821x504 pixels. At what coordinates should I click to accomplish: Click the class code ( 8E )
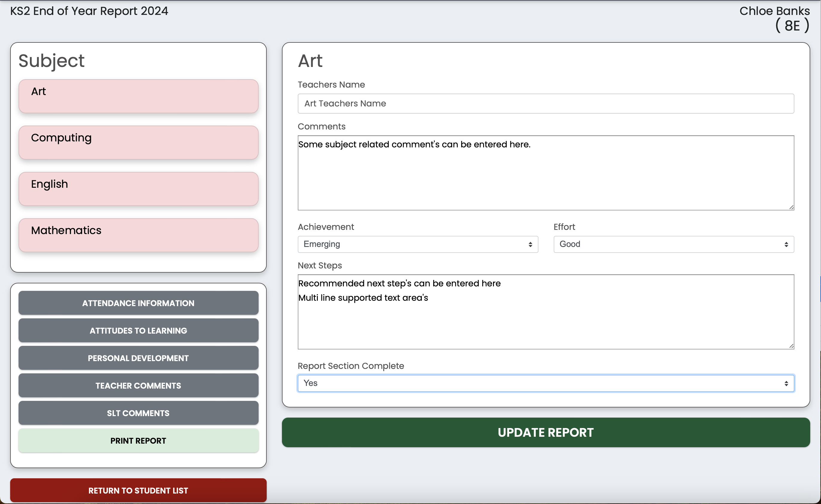(x=792, y=26)
